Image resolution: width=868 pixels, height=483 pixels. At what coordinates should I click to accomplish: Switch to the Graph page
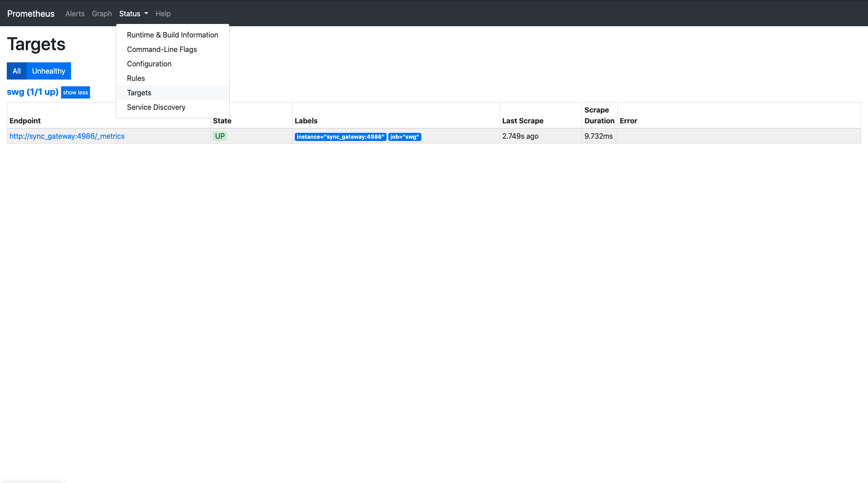[102, 14]
